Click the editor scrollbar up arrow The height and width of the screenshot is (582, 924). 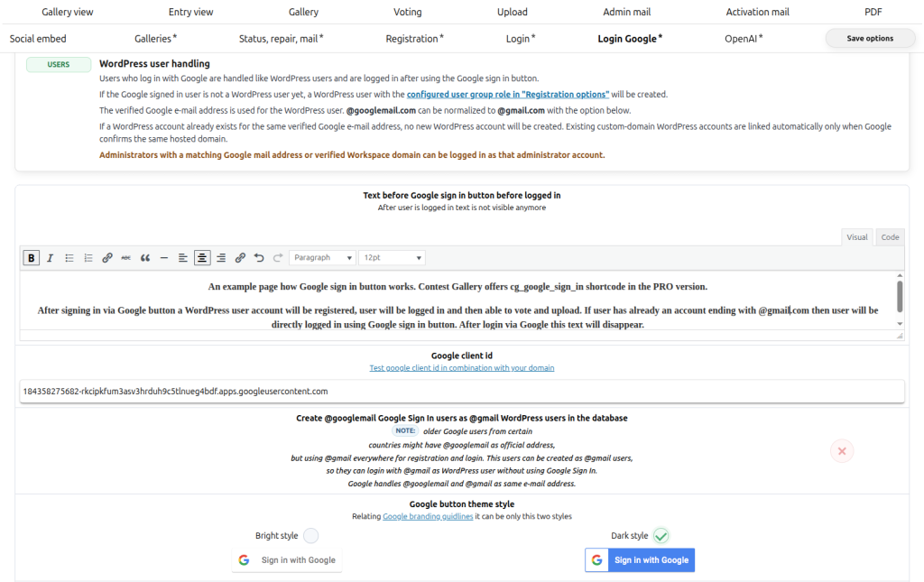900,275
